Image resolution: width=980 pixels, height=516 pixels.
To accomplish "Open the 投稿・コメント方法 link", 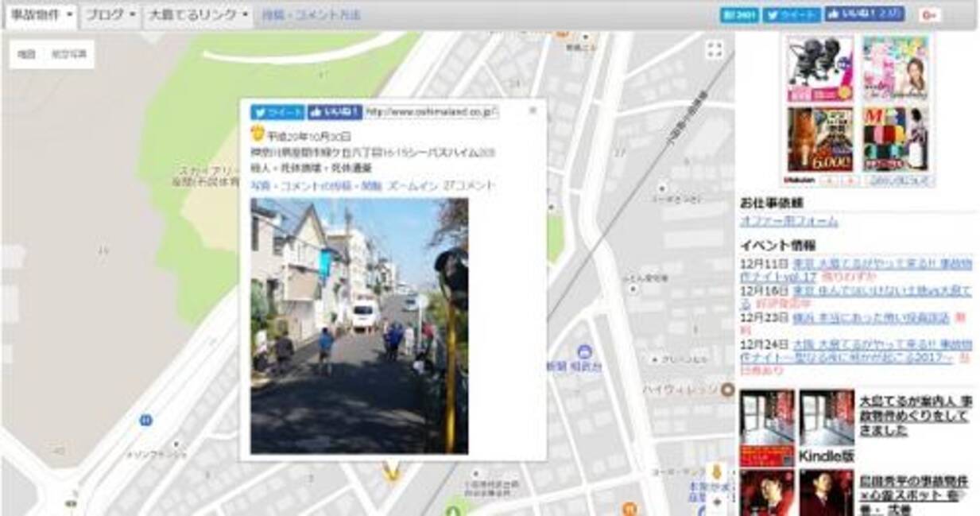I will tap(311, 15).
